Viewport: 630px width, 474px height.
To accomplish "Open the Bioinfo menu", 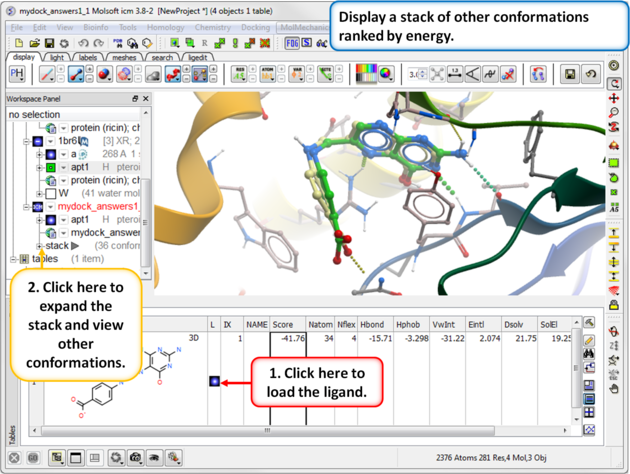I will 96,28.
